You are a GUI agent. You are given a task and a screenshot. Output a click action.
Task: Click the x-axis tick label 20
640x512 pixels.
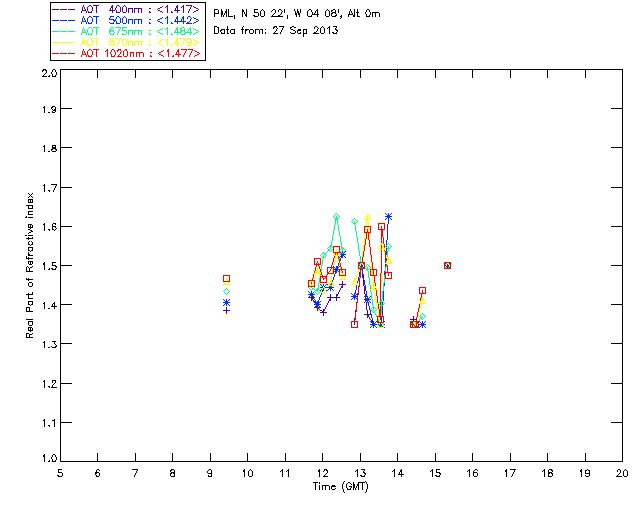click(x=622, y=473)
